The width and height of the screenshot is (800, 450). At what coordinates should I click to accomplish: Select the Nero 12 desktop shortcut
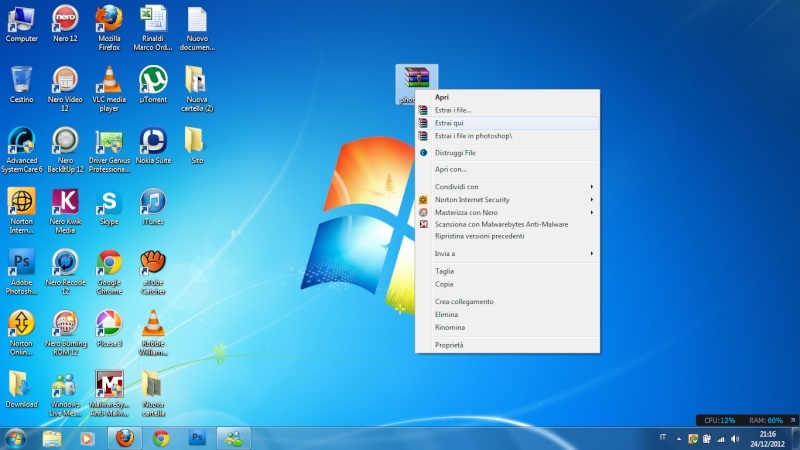[65, 24]
